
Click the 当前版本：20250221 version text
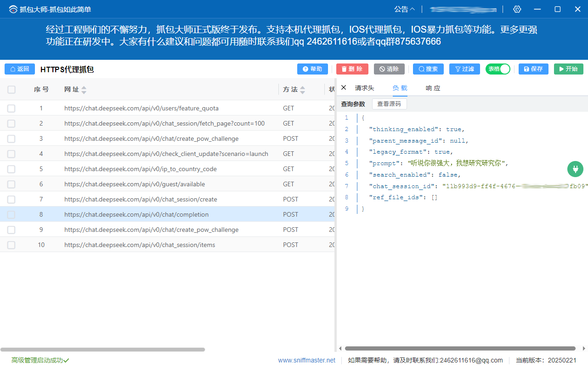tap(546, 360)
